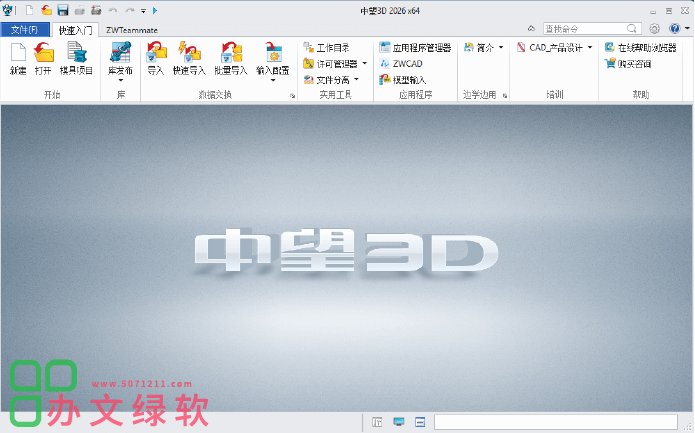Click the status bar table layout icon
This screenshot has width=695, height=433.
[377, 422]
